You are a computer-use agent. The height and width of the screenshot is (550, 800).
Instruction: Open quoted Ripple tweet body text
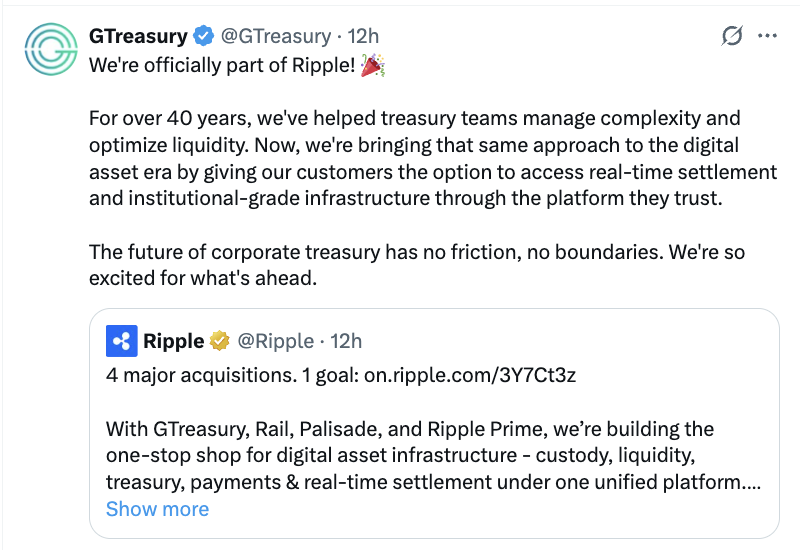pos(433,455)
